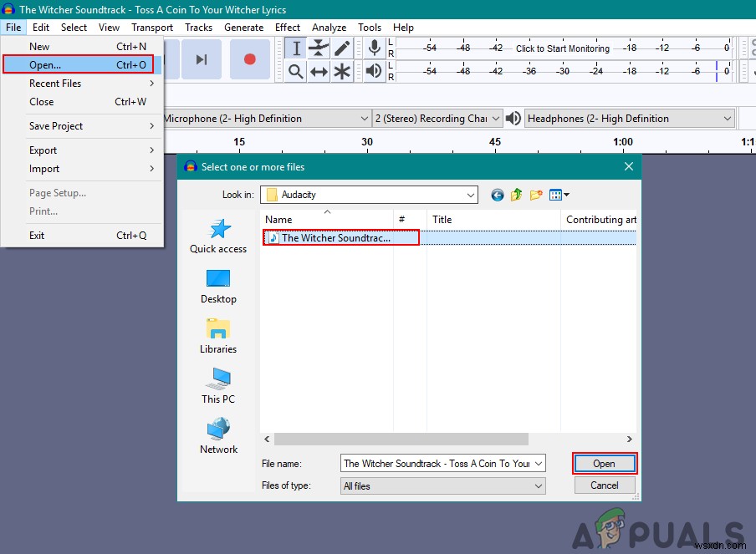756x554 pixels.
Task: Open the Effect menu
Action: coord(288,28)
